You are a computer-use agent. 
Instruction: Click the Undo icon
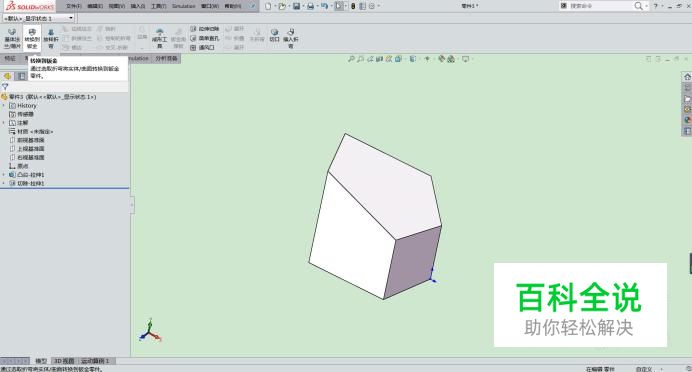[324, 6]
